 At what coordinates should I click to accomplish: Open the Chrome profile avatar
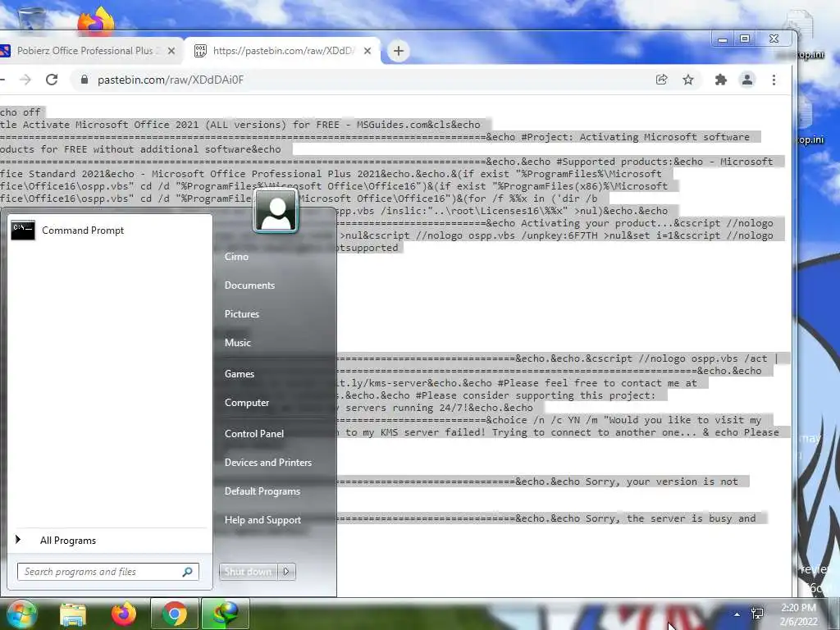pyautogui.click(x=747, y=80)
